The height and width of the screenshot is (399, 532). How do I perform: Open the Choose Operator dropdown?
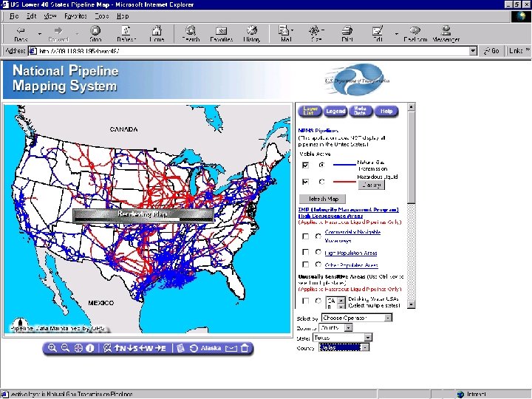357,318
